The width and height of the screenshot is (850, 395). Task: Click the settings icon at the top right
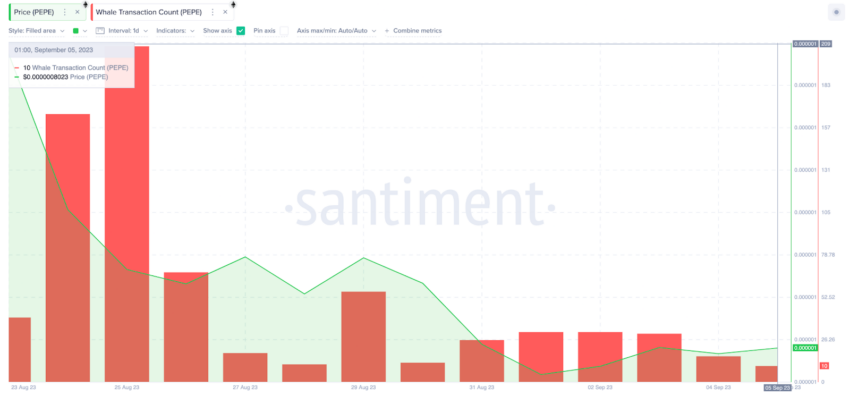(836, 12)
